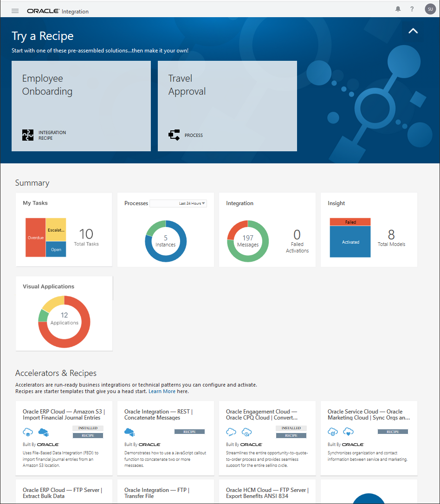Viewport: 440px width, 504px height.
Task: Open Oracle Service Cloud — Oracle Marketing Cloud recipe
Action: (x=369, y=438)
